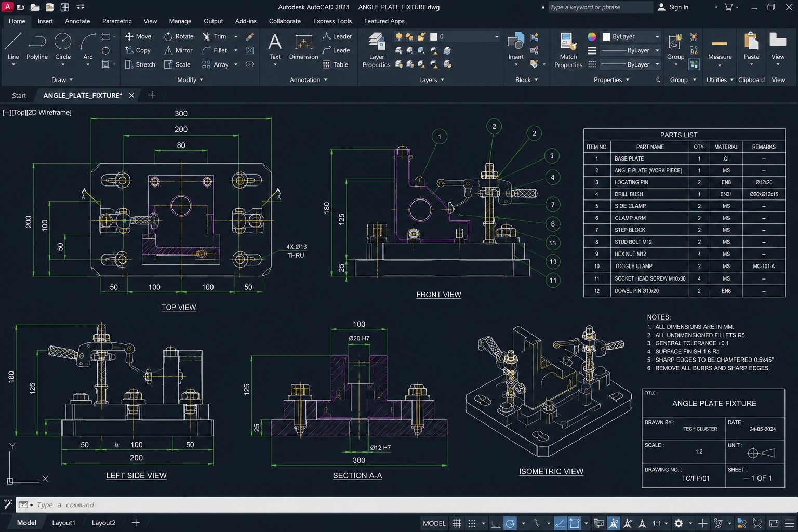Image resolution: width=798 pixels, height=532 pixels.
Task: Click the Group objects tool
Action: click(x=675, y=46)
